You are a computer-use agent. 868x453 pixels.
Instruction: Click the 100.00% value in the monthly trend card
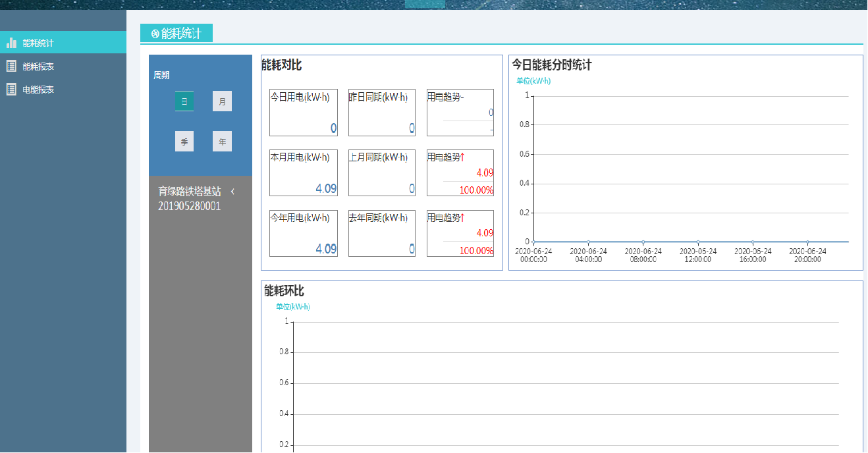476,190
